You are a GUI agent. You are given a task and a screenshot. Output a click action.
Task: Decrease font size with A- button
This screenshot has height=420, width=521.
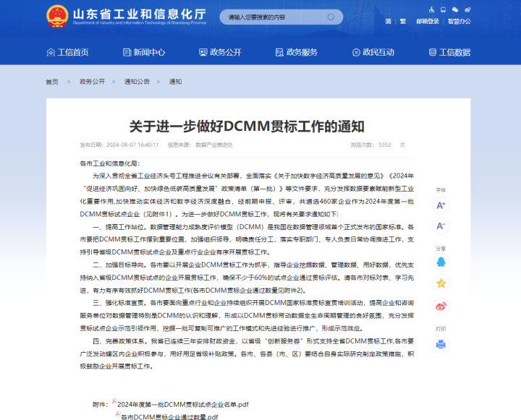pyautogui.click(x=441, y=226)
